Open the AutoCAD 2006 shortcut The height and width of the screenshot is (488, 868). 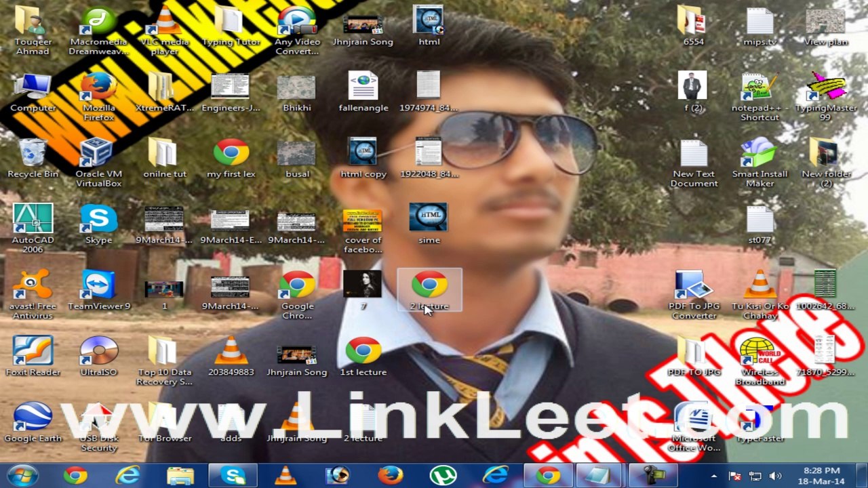(33, 229)
